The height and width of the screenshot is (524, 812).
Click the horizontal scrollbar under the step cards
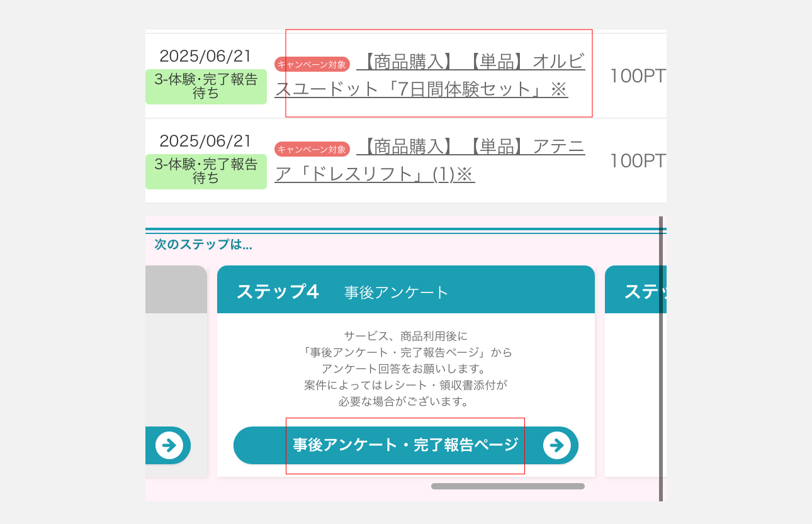pyautogui.click(x=508, y=486)
